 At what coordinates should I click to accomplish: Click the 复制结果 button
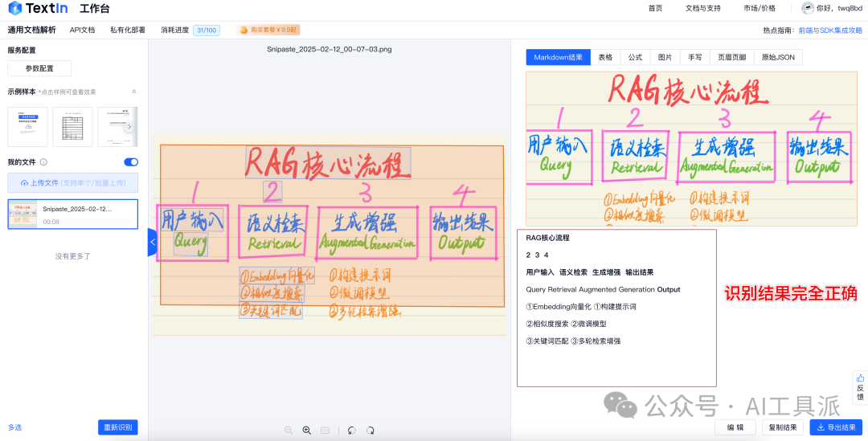783,427
